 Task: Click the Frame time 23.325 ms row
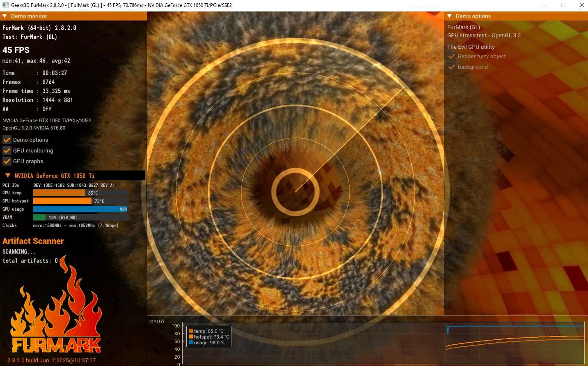(36, 91)
